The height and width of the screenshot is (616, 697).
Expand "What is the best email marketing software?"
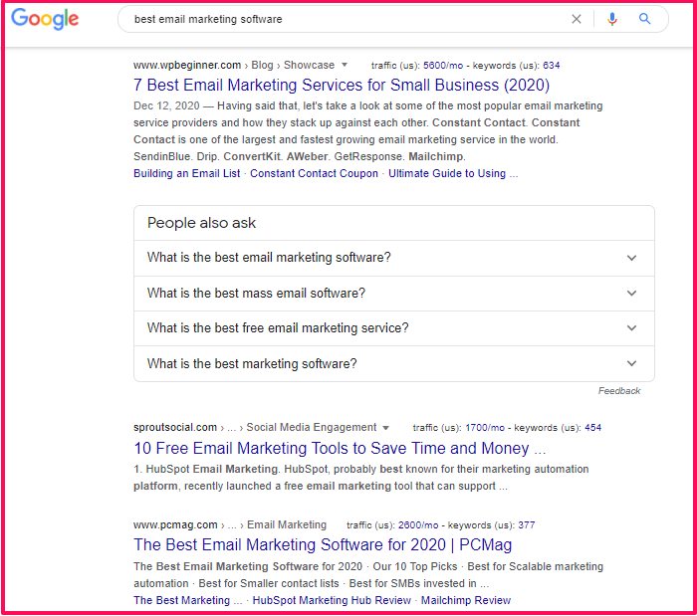click(x=393, y=258)
